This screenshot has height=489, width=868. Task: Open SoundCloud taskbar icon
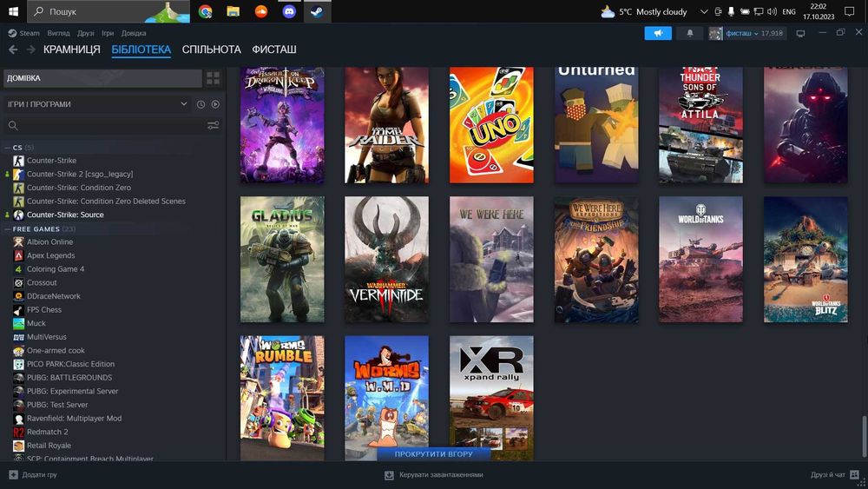tap(260, 11)
